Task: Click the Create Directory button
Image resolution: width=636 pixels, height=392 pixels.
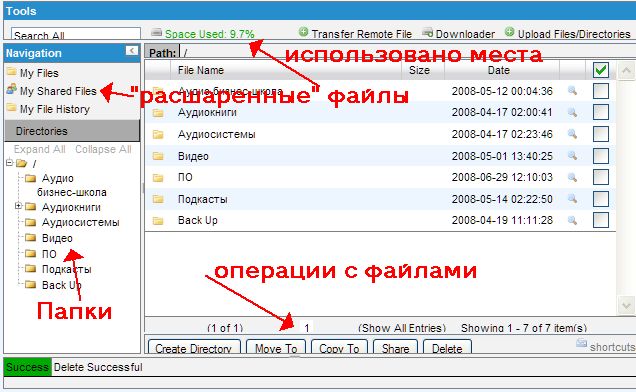Action: [194, 348]
